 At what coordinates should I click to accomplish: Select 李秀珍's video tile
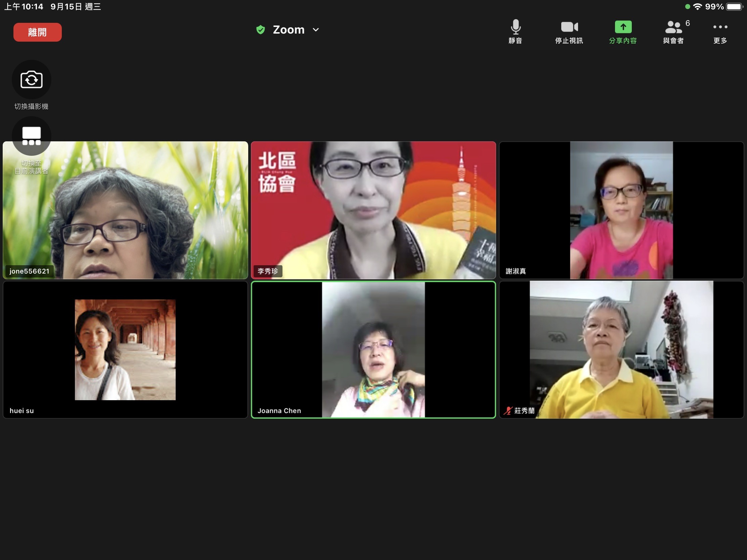click(373, 210)
